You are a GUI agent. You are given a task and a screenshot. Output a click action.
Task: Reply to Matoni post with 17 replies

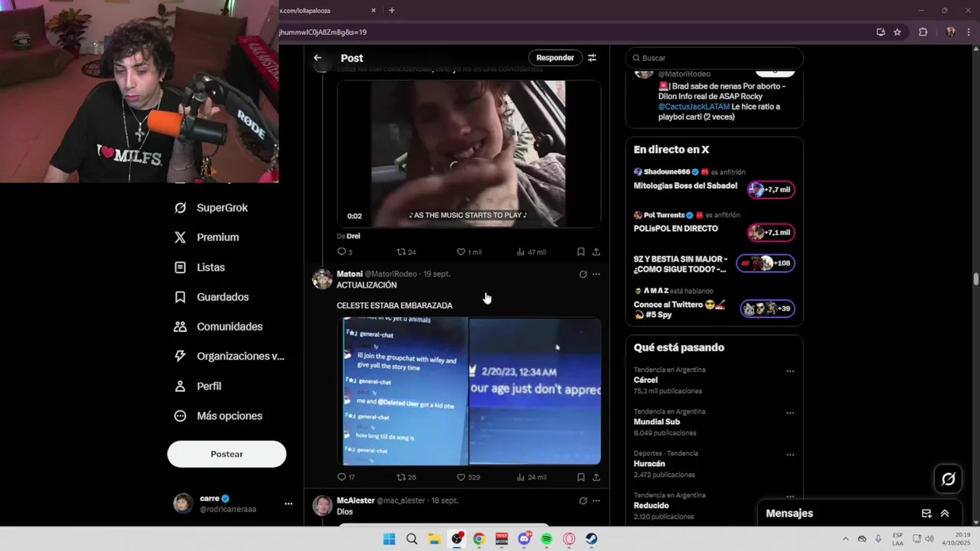click(x=346, y=477)
